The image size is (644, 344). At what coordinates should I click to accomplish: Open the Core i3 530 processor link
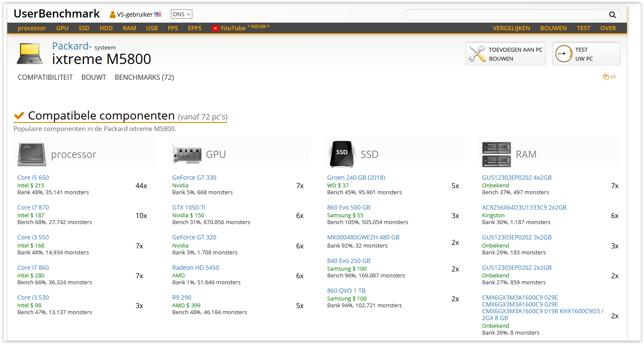point(33,297)
